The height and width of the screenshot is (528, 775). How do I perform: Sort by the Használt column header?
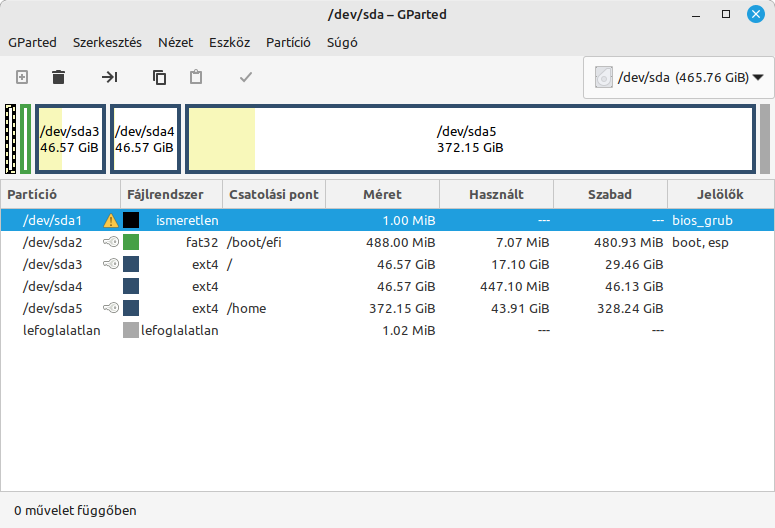(496, 194)
